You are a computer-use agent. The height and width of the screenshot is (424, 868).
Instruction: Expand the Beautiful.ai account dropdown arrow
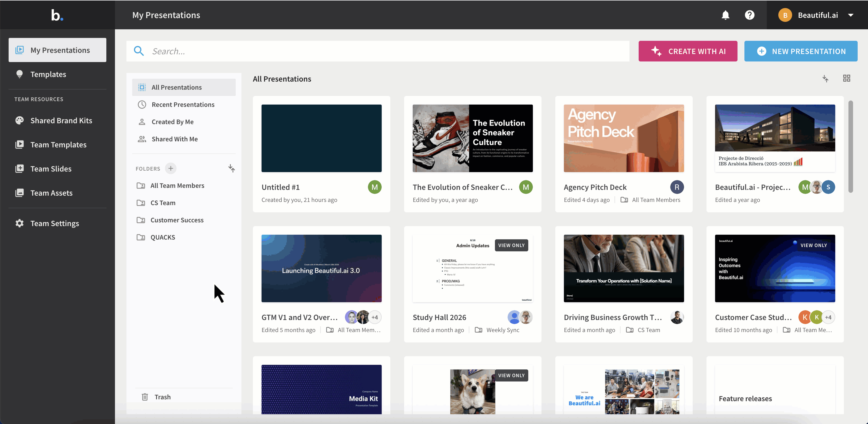click(850, 15)
